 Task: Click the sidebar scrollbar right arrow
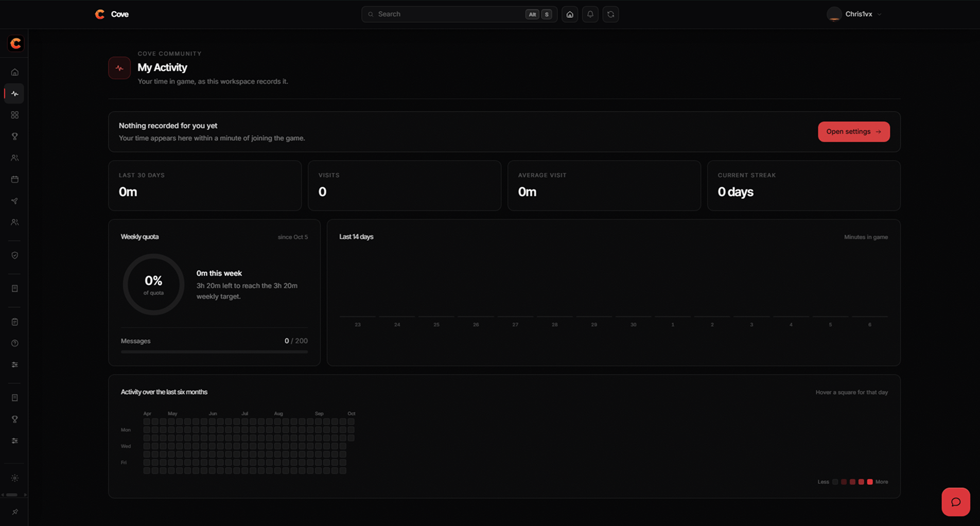point(25,495)
